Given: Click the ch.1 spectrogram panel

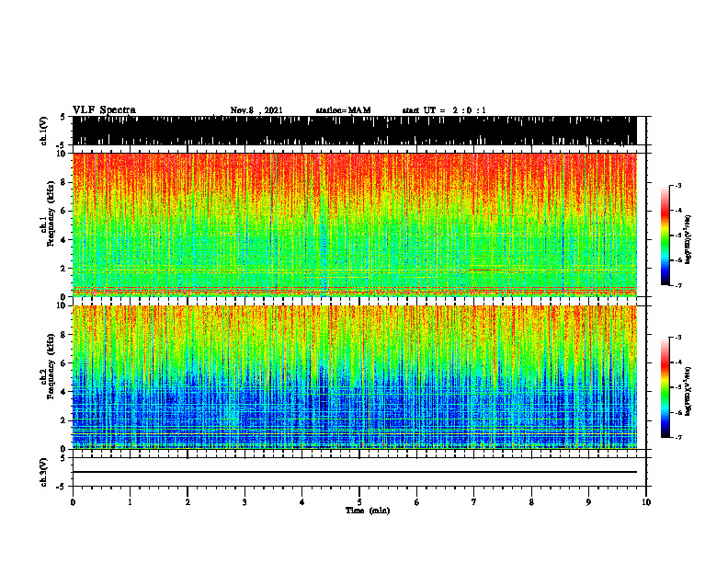Looking at the screenshot, I should point(354,224).
